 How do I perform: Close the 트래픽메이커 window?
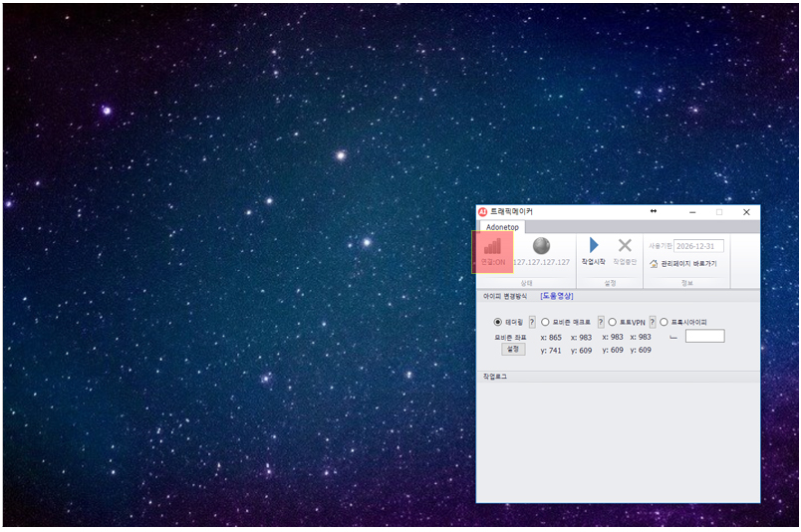(746, 212)
